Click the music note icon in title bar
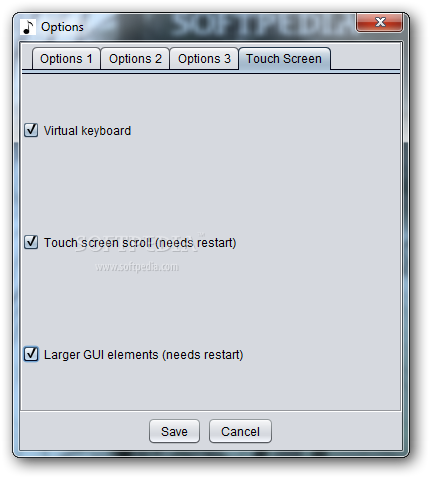This screenshot has width=430, height=478. [28, 27]
